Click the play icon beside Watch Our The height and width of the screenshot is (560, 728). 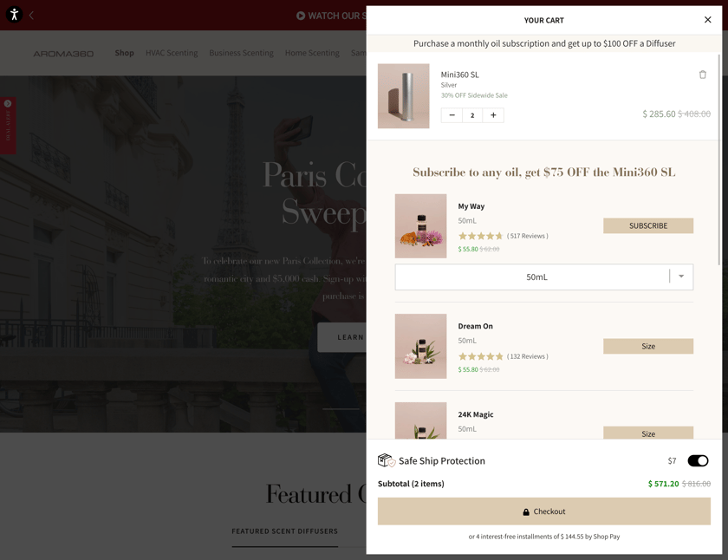click(x=301, y=16)
